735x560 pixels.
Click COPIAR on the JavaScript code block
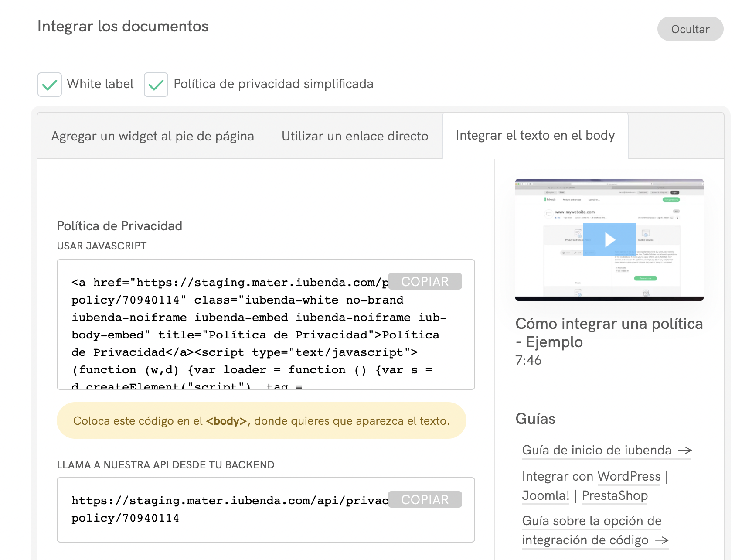(x=425, y=281)
